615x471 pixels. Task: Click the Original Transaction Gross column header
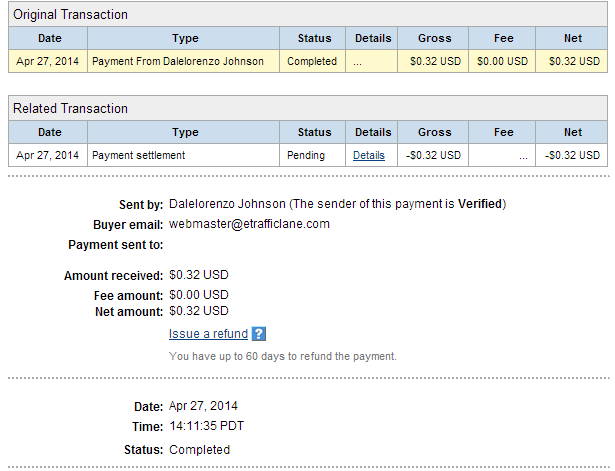point(433,38)
